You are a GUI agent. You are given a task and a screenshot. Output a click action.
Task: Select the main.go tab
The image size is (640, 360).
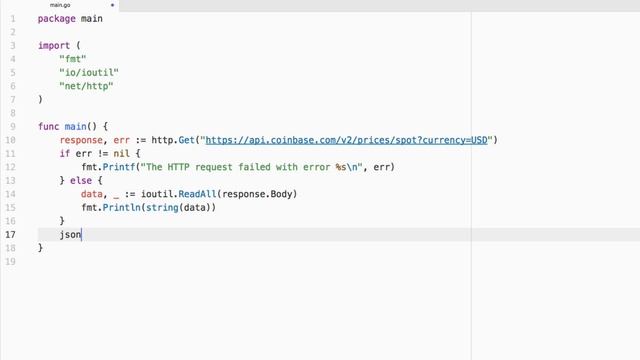60,5
